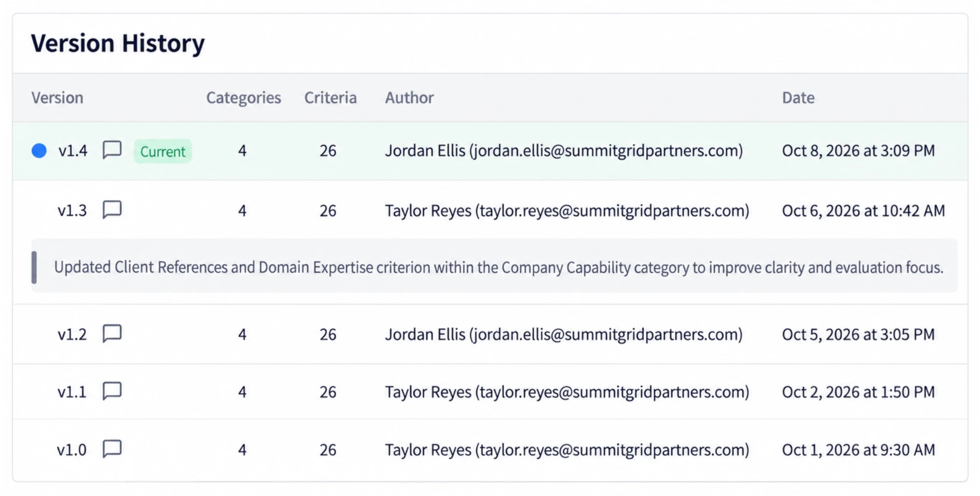This screenshot has height=496, width=980.
Task: Click categories count 4 in v1.0 row
Action: 242,449
